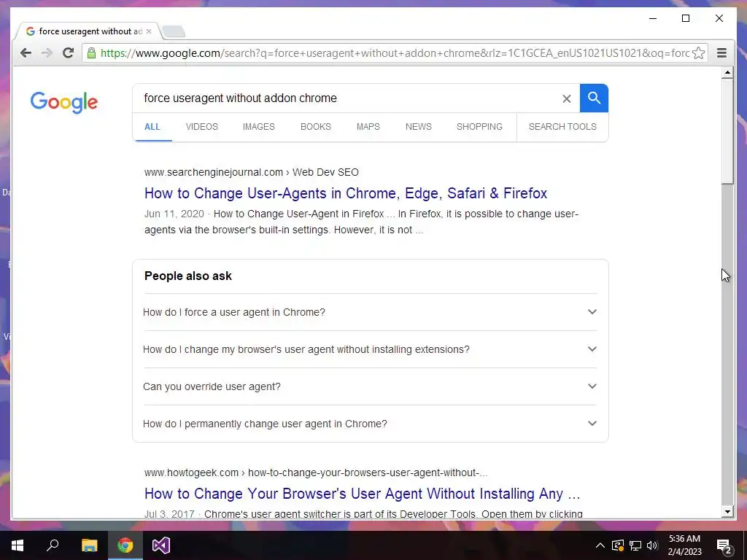Open the Windows Start menu
This screenshot has height=560, width=747.
(x=18, y=545)
